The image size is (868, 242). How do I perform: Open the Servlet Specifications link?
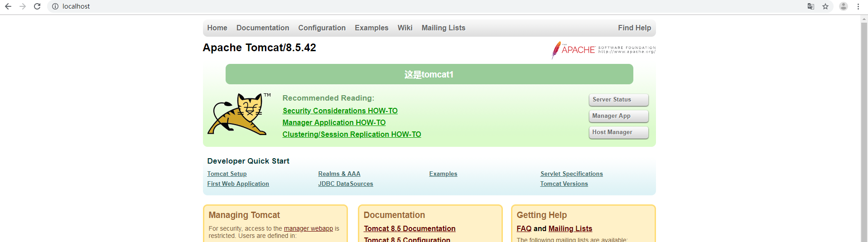[x=571, y=174]
